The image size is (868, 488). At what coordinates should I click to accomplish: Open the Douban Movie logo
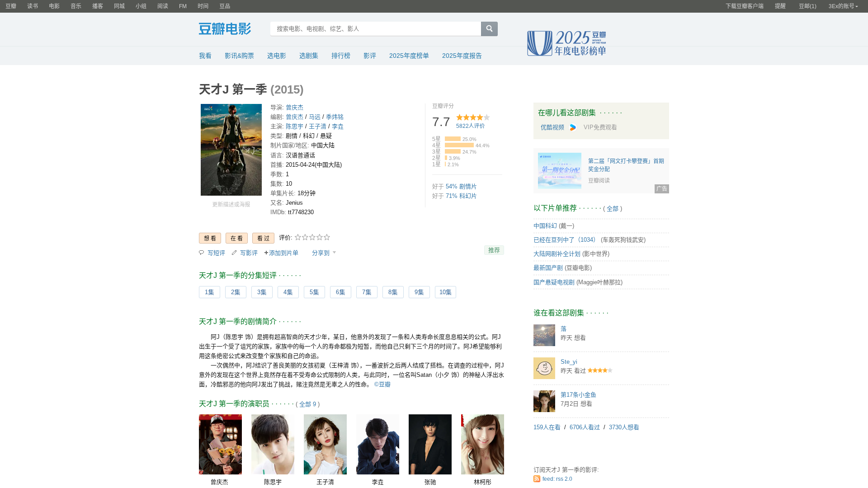tap(225, 29)
